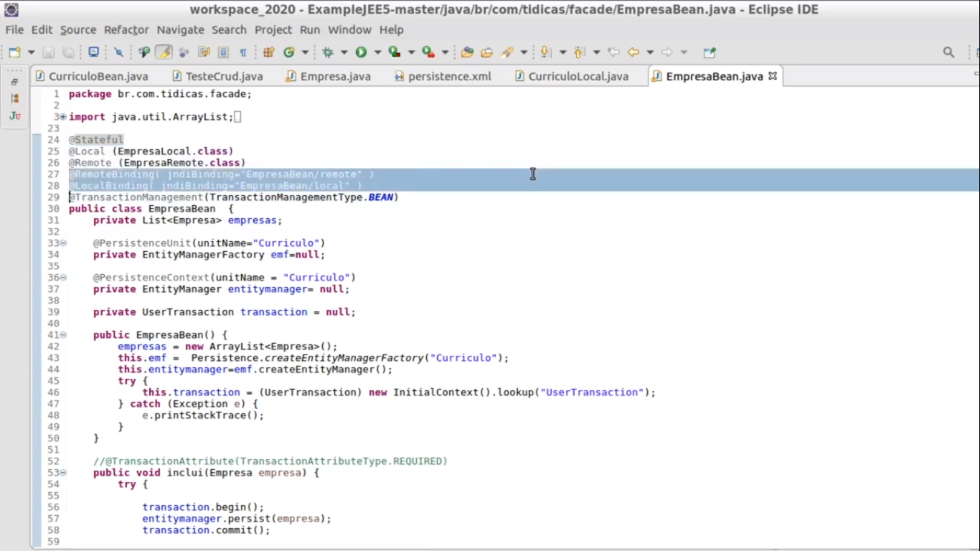Open the New wizard dropdown arrow

(x=31, y=52)
